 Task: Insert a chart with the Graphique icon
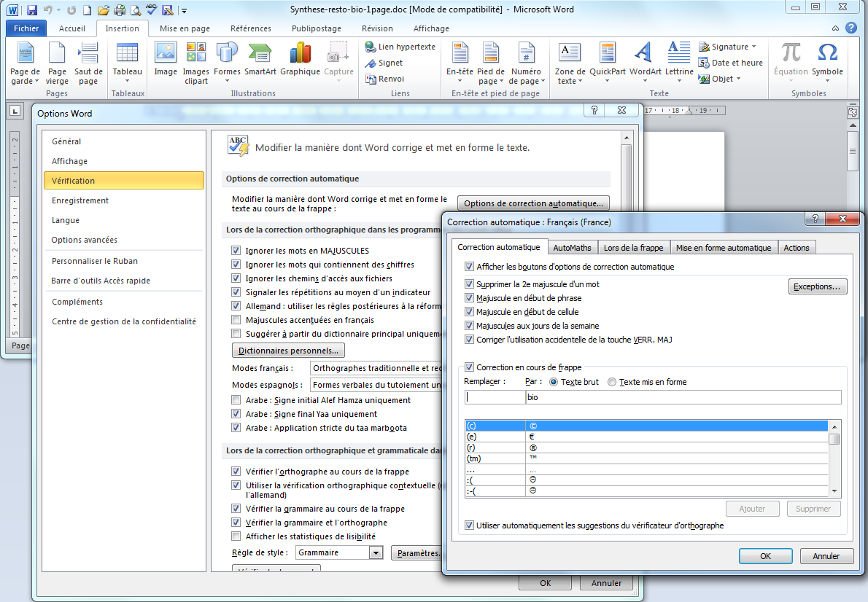(x=300, y=53)
